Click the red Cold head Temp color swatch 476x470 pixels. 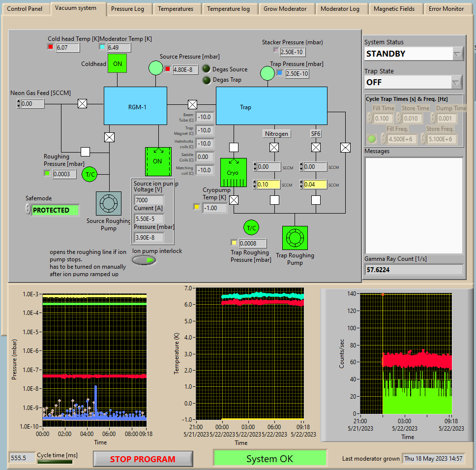tap(50, 47)
